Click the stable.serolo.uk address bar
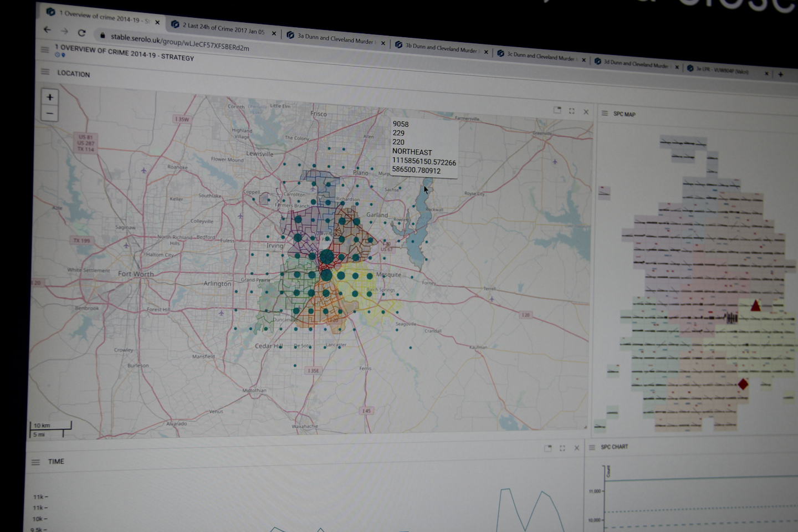Screen dimensions: 798x532 pos(180,42)
